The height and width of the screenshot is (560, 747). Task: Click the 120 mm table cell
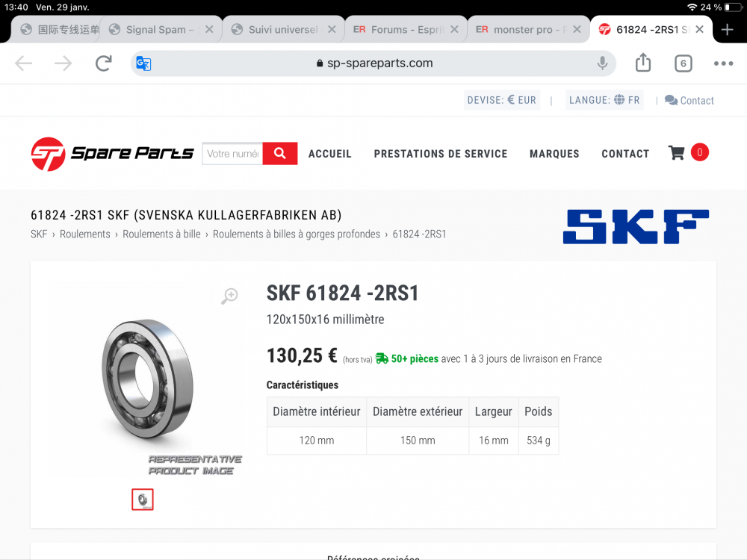coord(316,441)
